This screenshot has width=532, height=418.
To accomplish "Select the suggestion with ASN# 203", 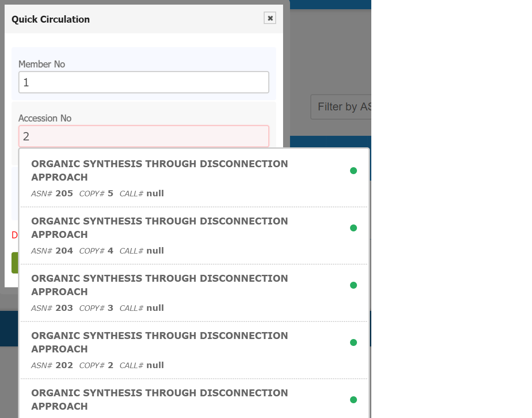I will pyautogui.click(x=194, y=293).
